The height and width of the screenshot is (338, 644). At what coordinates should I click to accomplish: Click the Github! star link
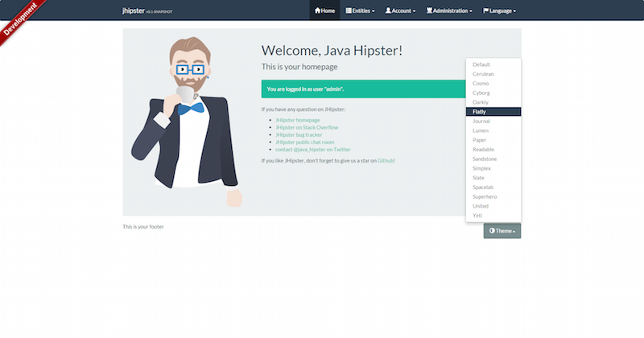pos(386,160)
